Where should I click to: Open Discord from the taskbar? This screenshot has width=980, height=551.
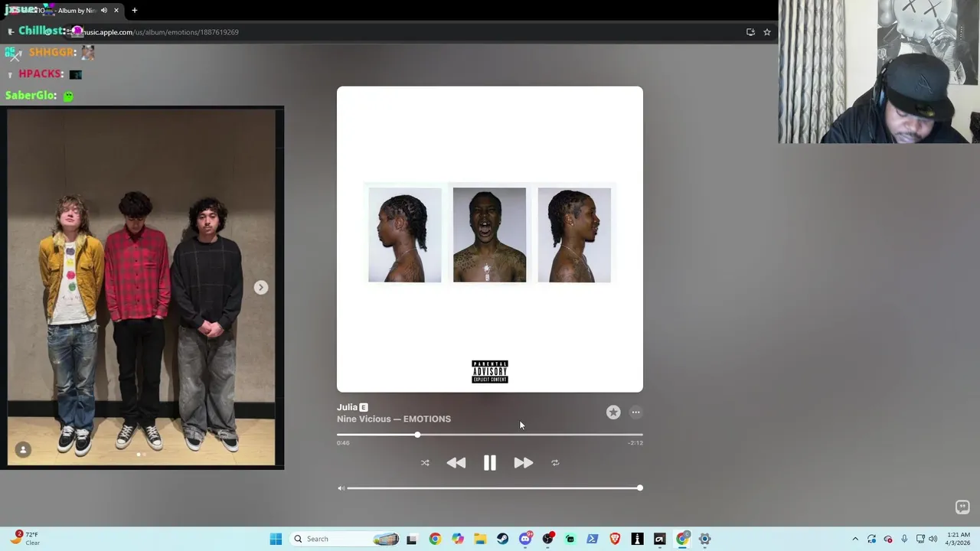[525, 539]
